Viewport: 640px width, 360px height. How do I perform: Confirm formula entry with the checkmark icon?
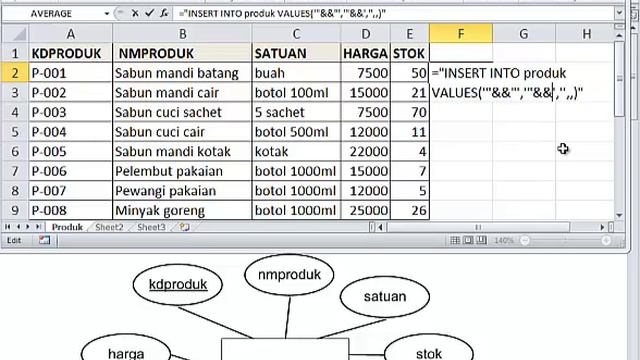tap(149, 13)
